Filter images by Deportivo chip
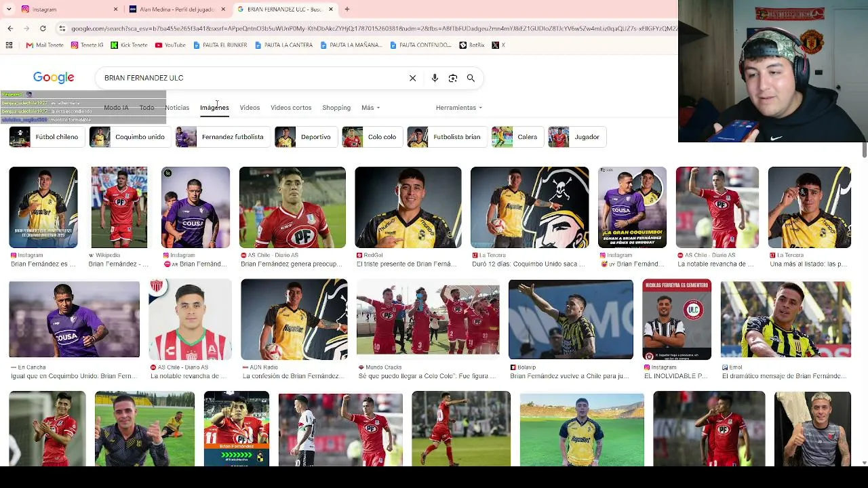Screen dimensions: 868x488 (x=305, y=137)
